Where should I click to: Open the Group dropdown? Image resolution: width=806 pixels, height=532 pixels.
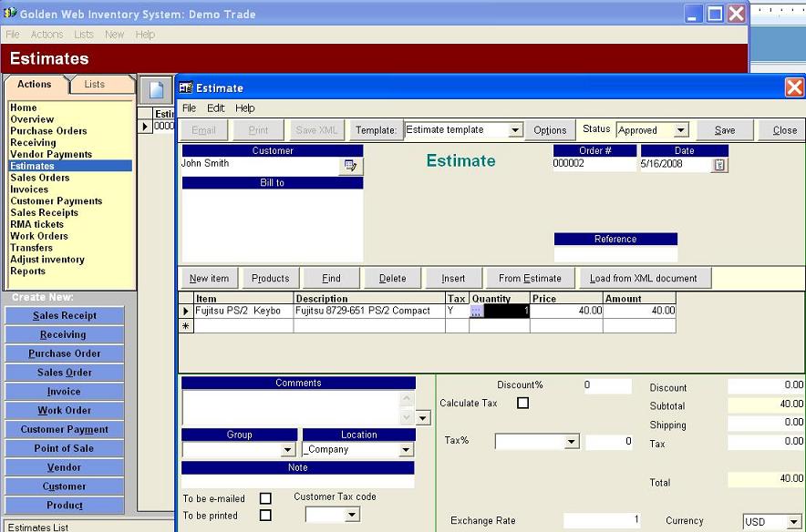click(x=288, y=450)
